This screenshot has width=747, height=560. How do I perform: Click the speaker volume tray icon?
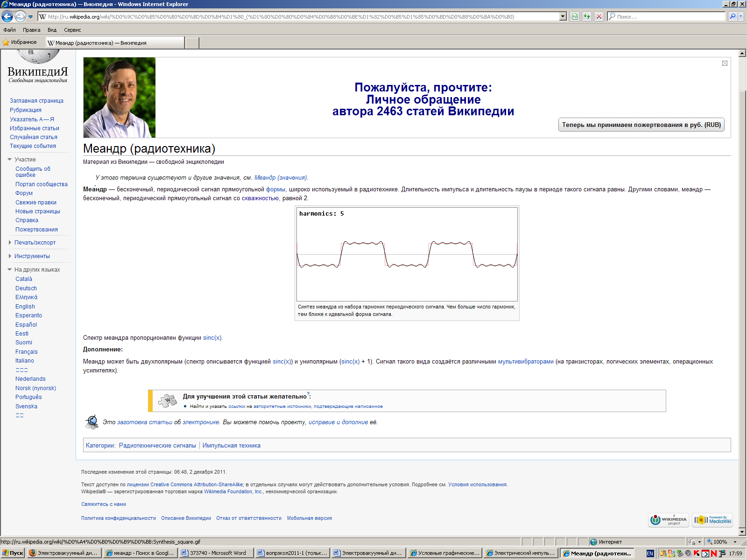coord(688,553)
